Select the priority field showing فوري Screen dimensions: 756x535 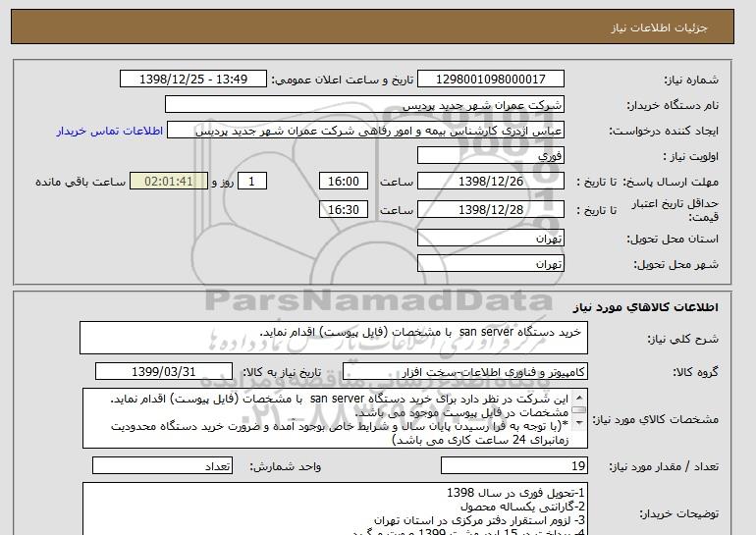point(490,156)
